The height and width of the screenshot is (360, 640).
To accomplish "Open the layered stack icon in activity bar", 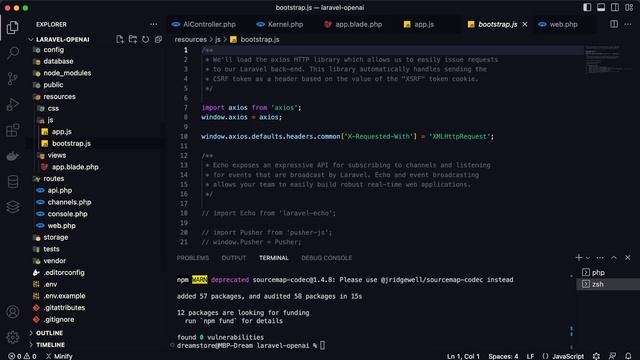I will click(x=13, y=207).
